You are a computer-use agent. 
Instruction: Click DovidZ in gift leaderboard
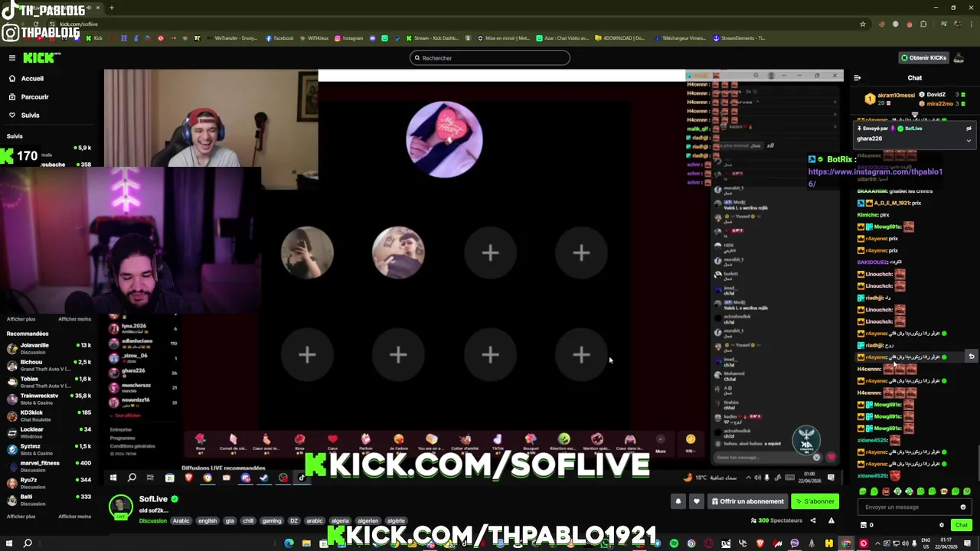[935, 95]
